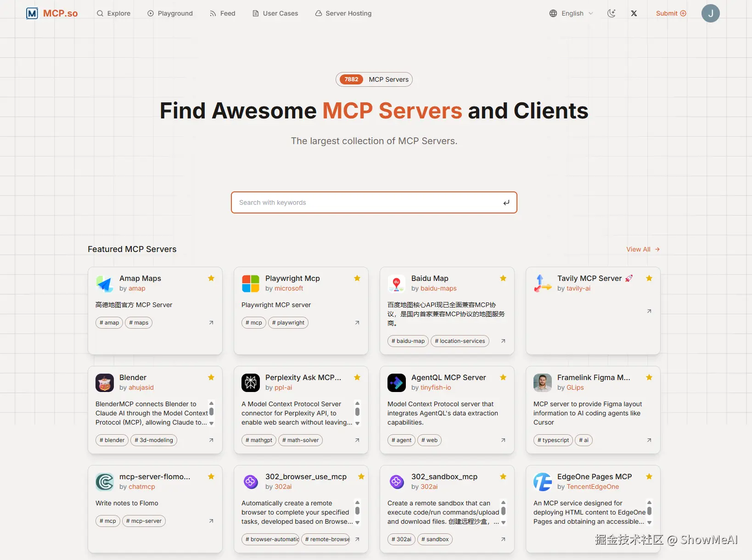Click the AgentQL MCP Server logo
Screen dimensions: 752x560
tap(397, 383)
